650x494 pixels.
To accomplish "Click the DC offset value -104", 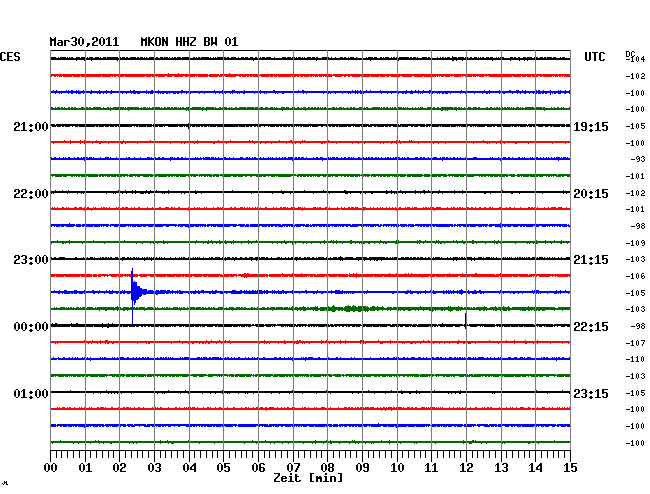I will (635, 59).
